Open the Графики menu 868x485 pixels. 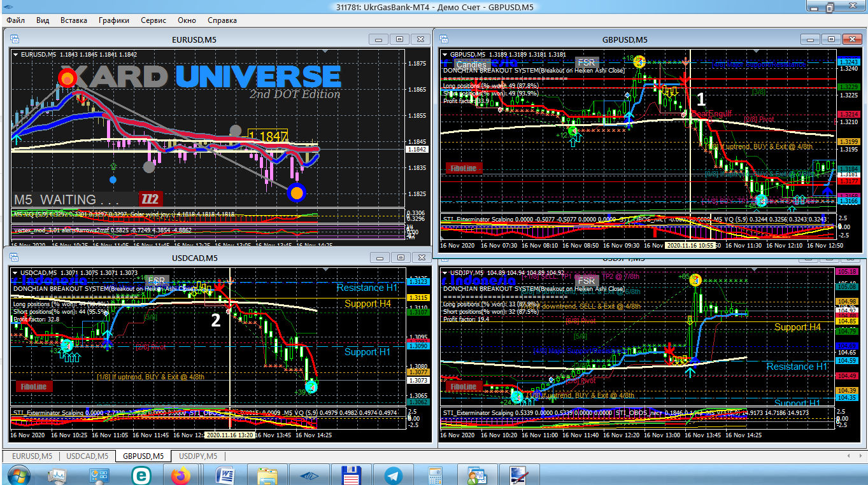pyautogui.click(x=114, y=20)
